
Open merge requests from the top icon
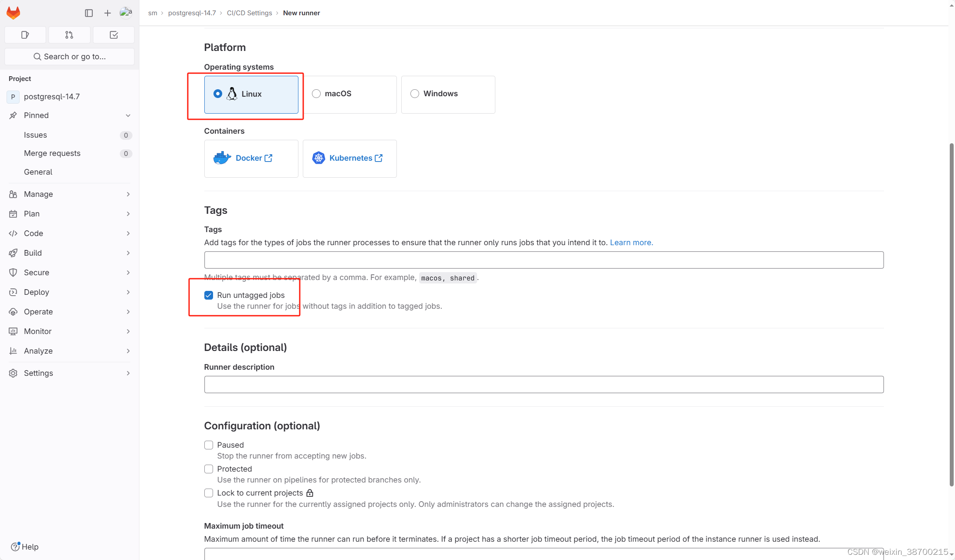(69, 35)
